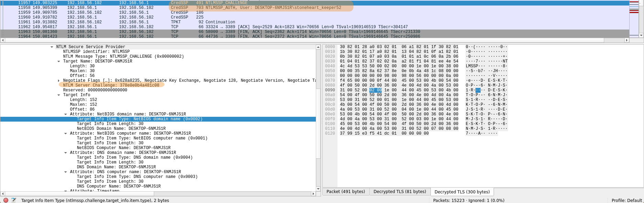Click packet details horizontal scroll-right arrow
Screen dimensions: 644x203
click(x=313, y=194)
